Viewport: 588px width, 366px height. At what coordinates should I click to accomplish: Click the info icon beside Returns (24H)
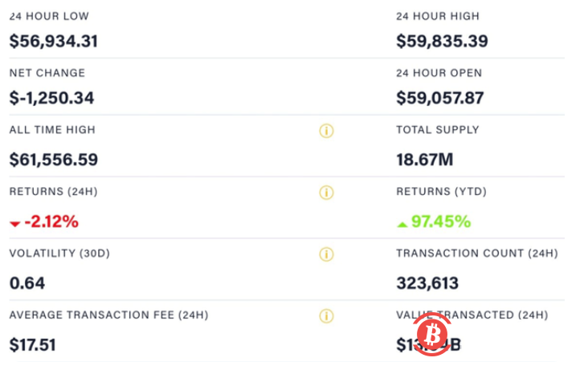click(326, 193)
